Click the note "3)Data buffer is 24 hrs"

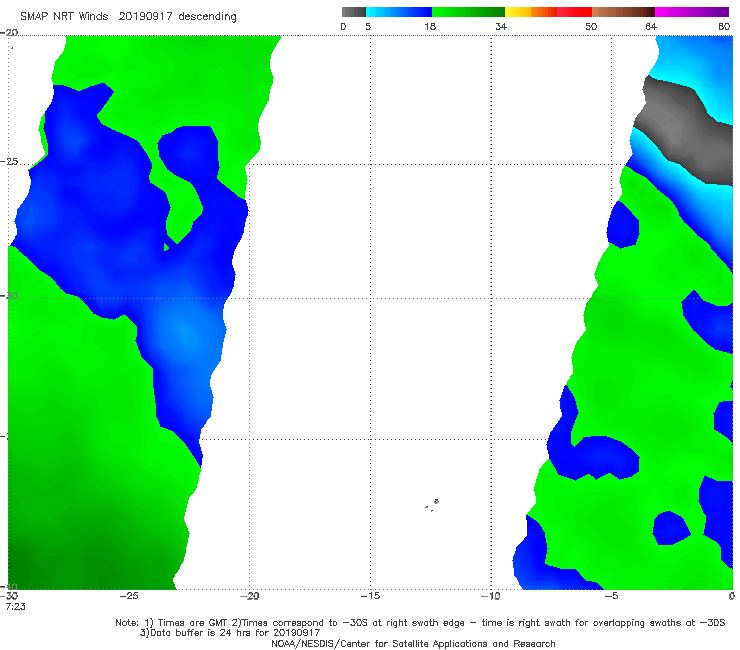pyautogui.click(x=230, y=633)
